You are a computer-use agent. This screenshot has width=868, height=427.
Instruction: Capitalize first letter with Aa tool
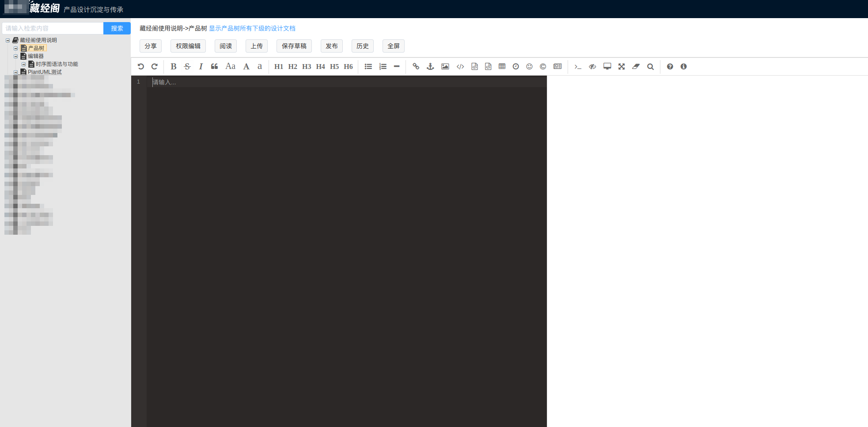(x=231, y=66)
